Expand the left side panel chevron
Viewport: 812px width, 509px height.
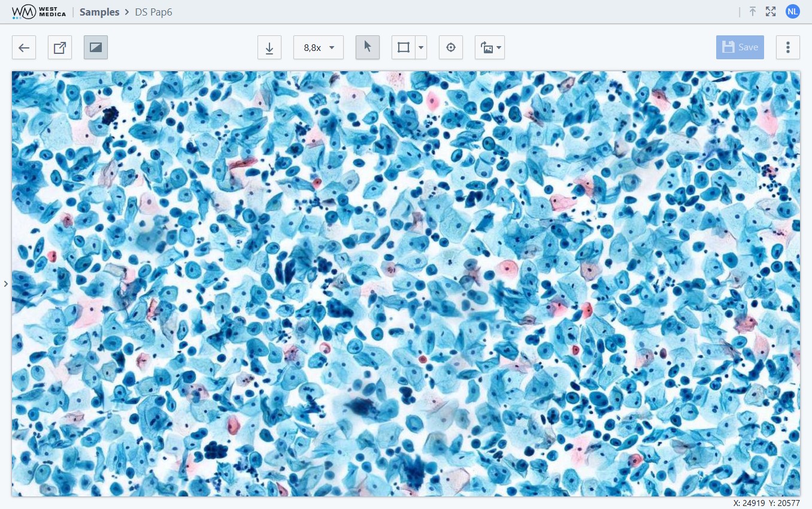point(6,284)
